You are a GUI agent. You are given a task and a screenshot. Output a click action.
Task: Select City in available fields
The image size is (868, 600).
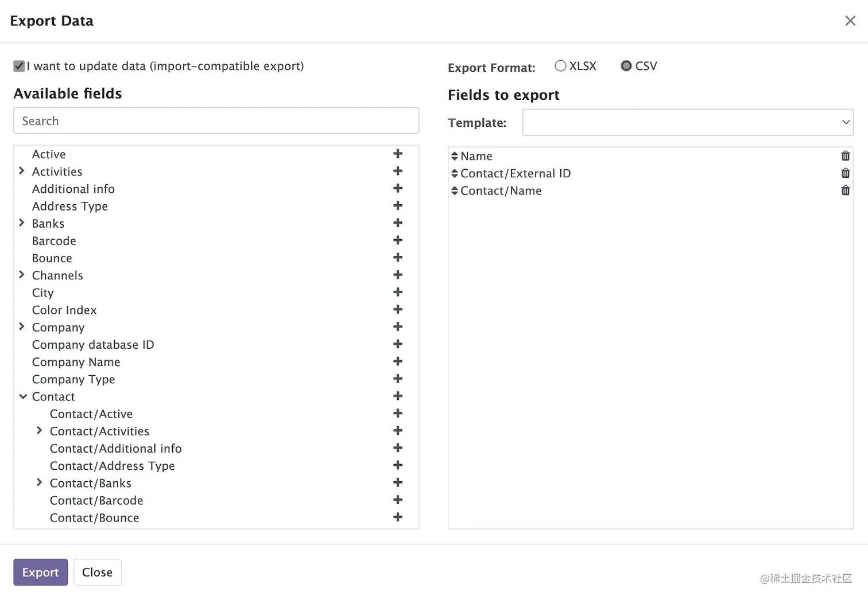(43, 293)
